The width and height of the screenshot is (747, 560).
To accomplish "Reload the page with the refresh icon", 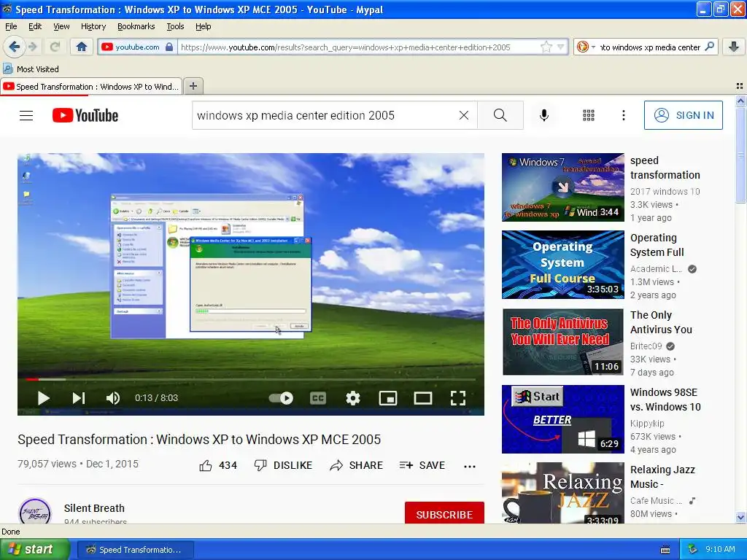I will 55,47.
